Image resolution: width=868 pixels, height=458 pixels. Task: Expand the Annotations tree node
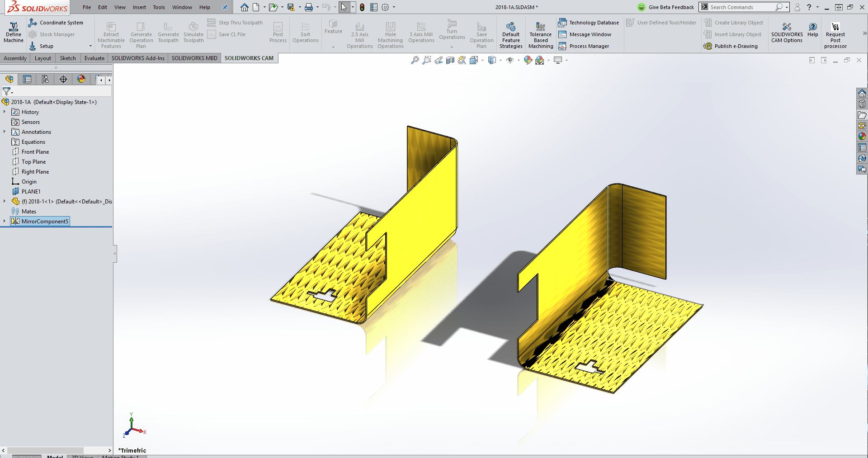pos(5,132)
